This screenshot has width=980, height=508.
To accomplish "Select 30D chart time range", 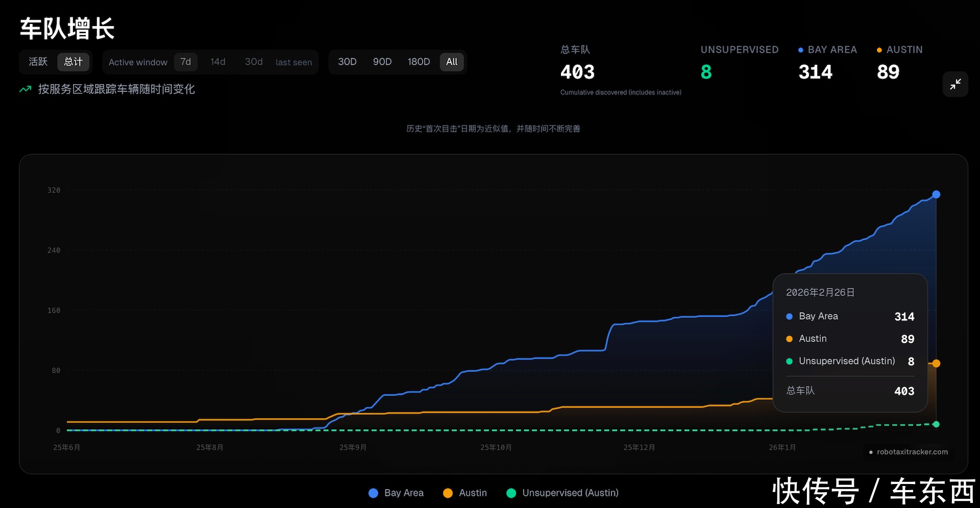I will tap(347, 62).
